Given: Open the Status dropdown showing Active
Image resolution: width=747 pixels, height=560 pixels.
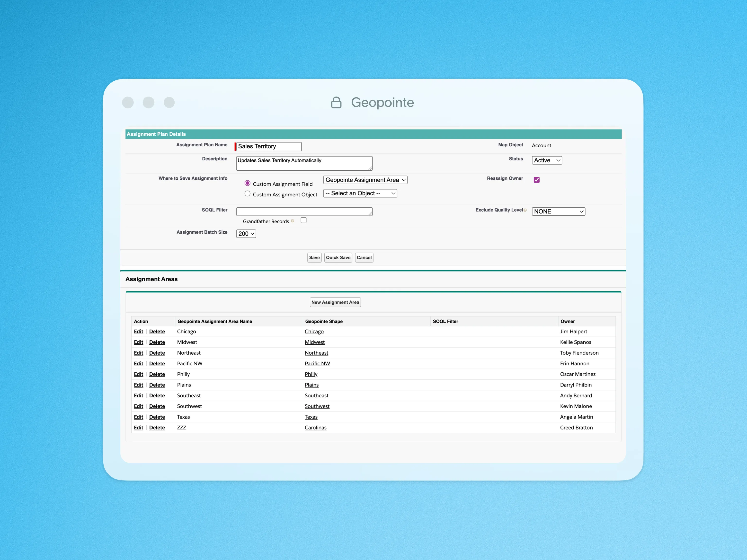Looking at the screenshot, I should click(547, 161).
